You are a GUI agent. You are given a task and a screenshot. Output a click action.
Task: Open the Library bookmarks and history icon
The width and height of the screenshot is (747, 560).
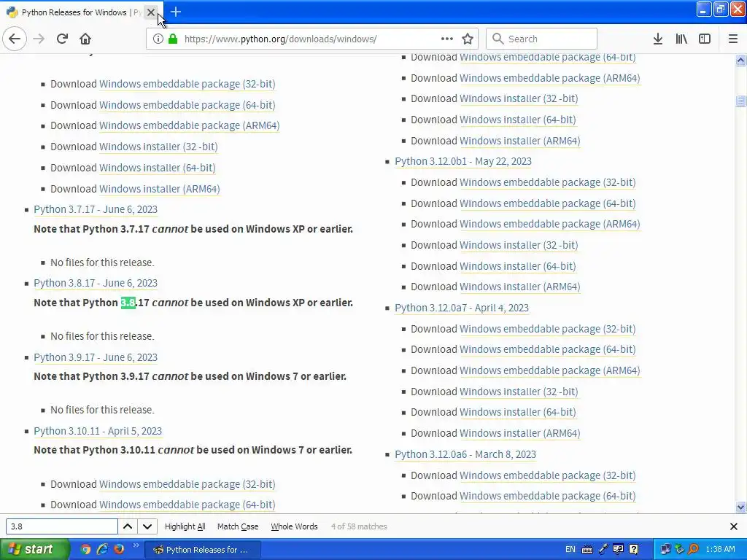click(x=681, y=39)
